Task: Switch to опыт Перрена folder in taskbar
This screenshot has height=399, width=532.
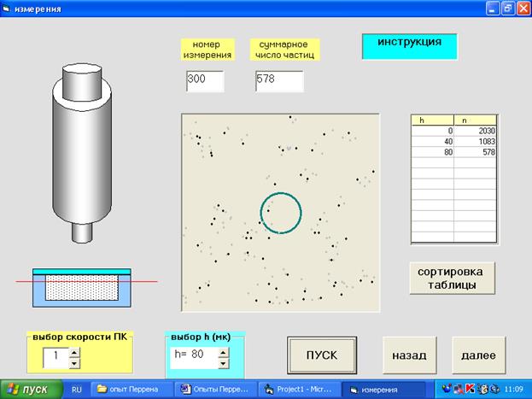Action: point(132,389)
